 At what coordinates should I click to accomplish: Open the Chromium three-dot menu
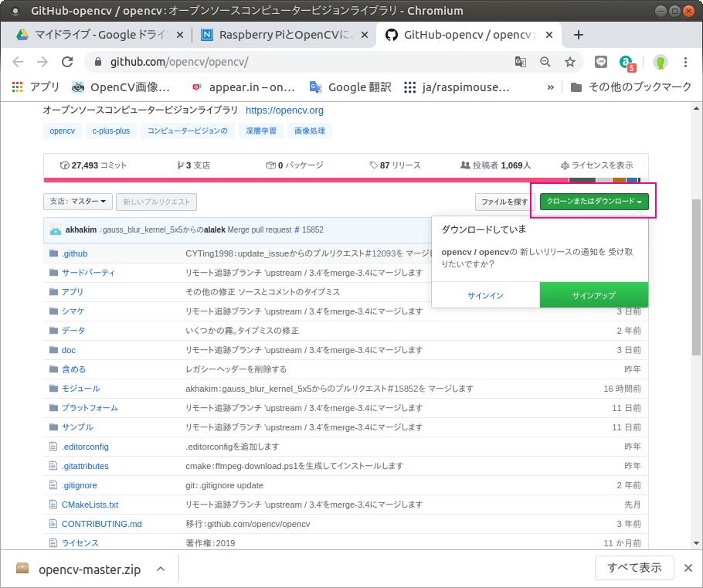pyautogui.click(x=685, y=62)
